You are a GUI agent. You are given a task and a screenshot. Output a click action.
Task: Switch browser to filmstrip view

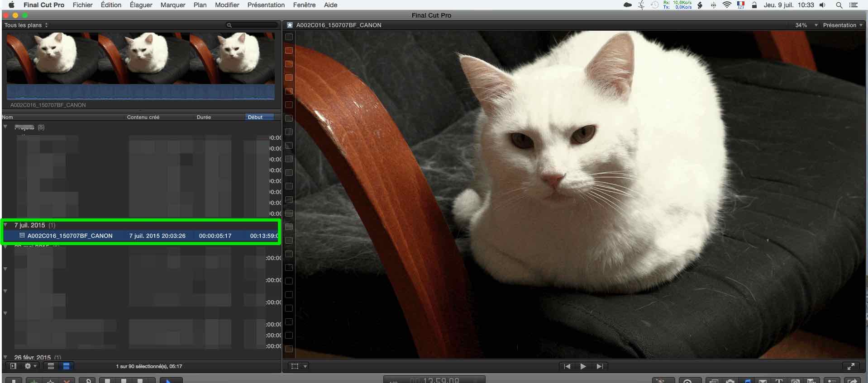51,366
